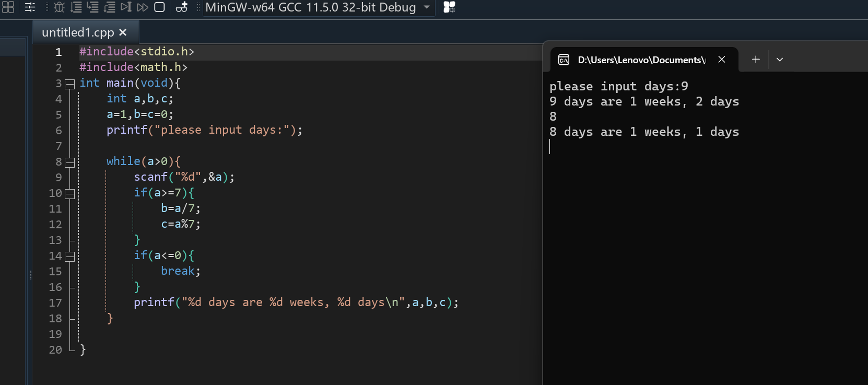This screenshot has height=385, width=868.
Task: Open a new terminal tab with plus
Action: click(x=756, y=60)
